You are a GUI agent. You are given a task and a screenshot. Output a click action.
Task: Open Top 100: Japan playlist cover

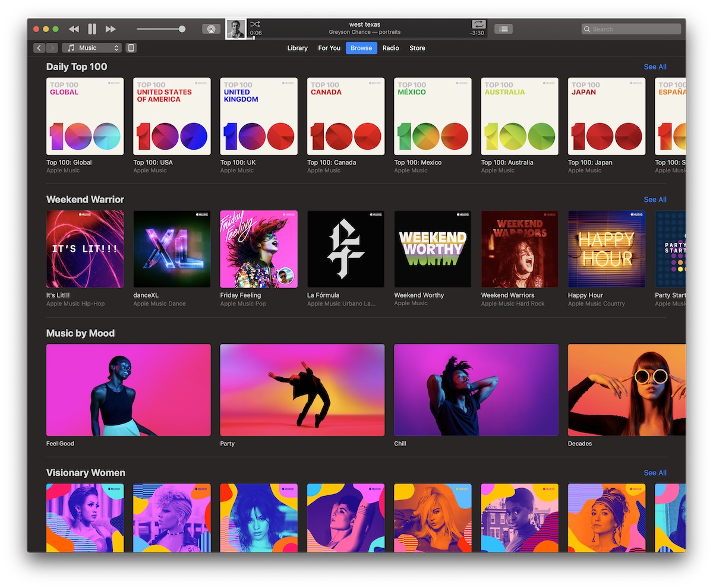coord(607,116)
